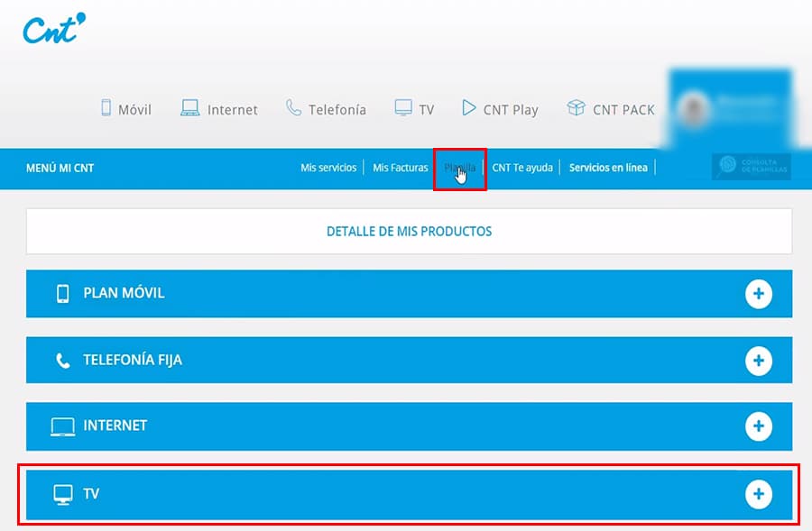The height and width of the screenshot is (531, 812).
Task: Go to CNT Te ayuda
Action: tap(522, 168)
